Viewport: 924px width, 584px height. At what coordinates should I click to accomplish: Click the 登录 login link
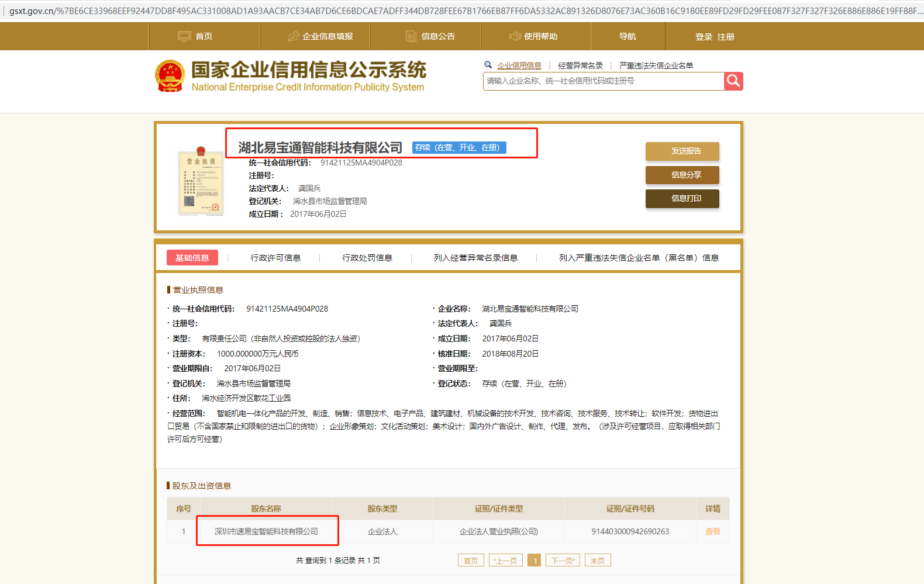click(x=704, y=37)
